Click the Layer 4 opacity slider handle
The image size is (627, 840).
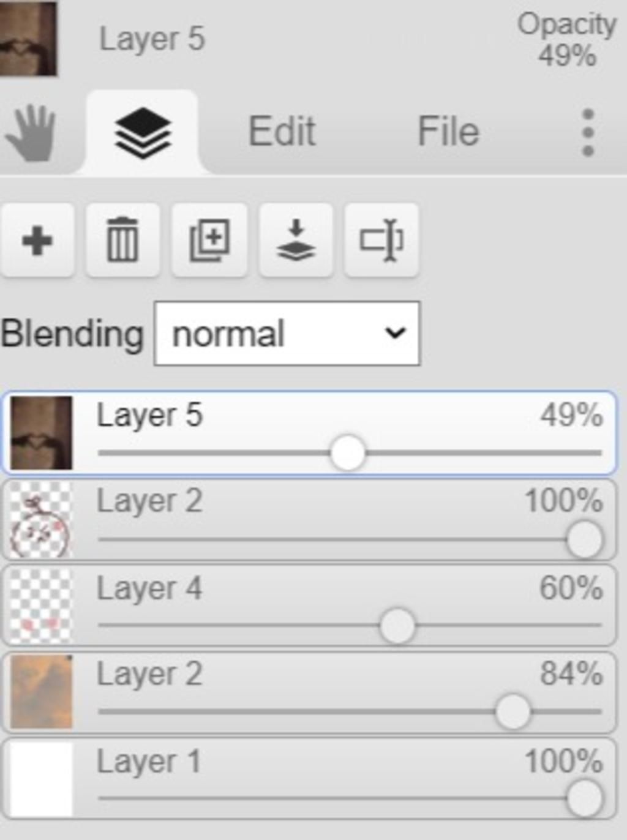[x=397, y=626]
